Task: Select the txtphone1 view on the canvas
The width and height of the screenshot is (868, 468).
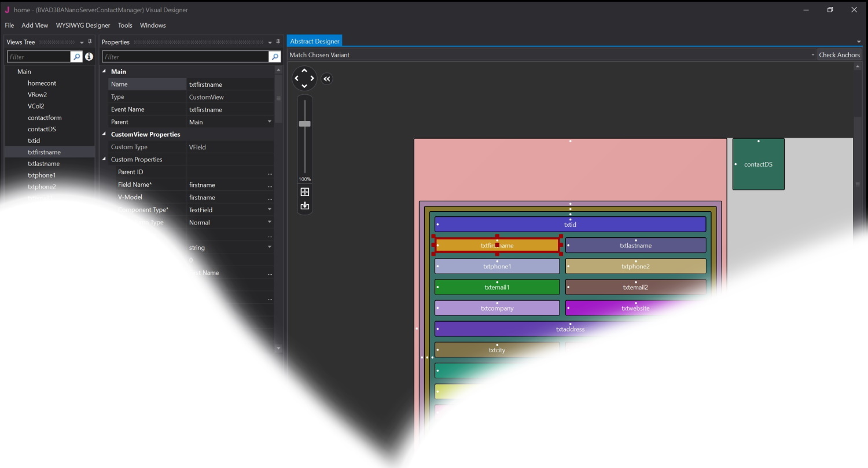Action: (497, 267)
